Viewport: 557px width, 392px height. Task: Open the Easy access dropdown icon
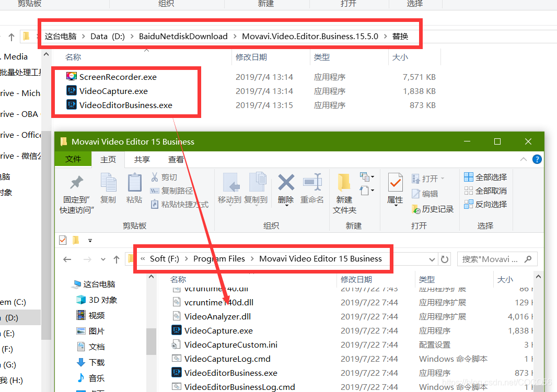pyautogui.click(x=367, y=191)
